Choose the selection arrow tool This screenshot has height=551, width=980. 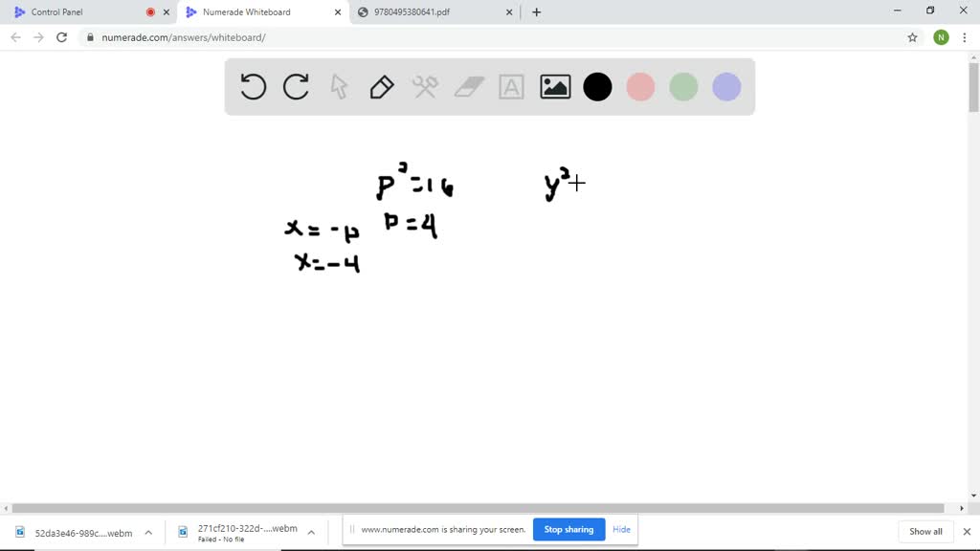(339, 87)
